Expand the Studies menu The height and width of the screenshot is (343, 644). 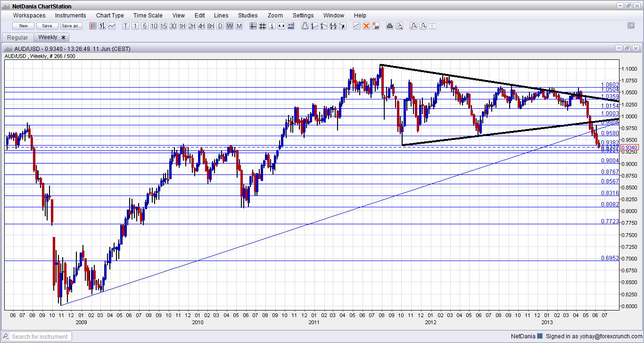point(248,16)
